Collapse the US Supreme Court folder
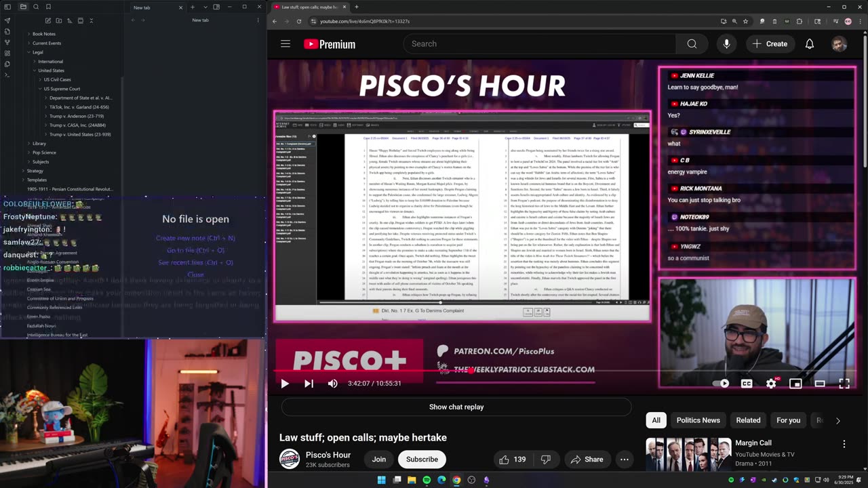 tap(62, 89)
